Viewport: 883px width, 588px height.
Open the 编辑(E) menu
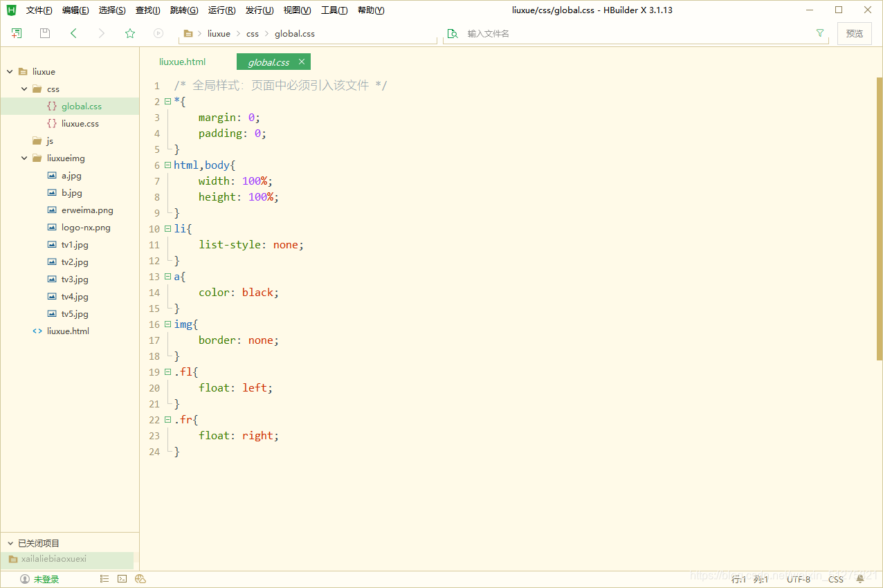tap(75, 10)
